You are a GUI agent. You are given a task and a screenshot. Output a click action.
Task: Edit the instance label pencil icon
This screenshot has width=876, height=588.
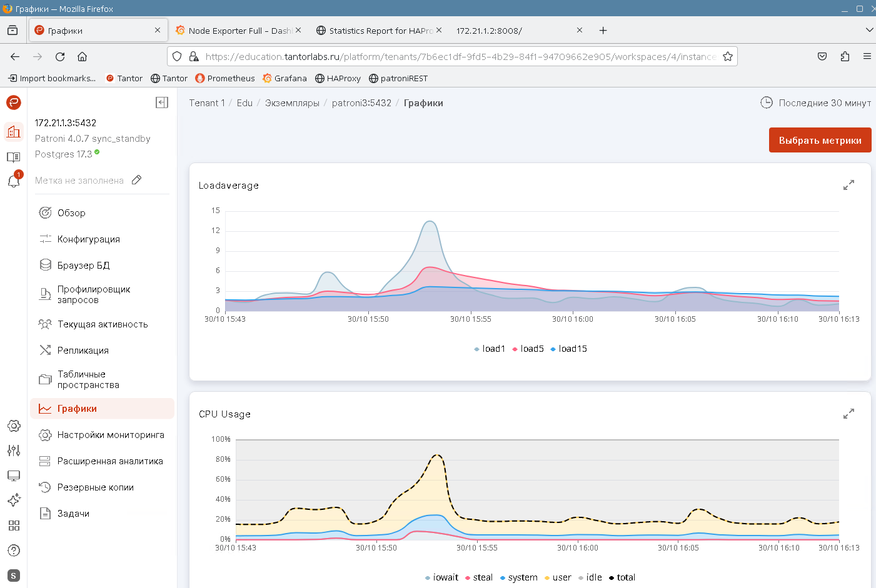tap(136, 180)
